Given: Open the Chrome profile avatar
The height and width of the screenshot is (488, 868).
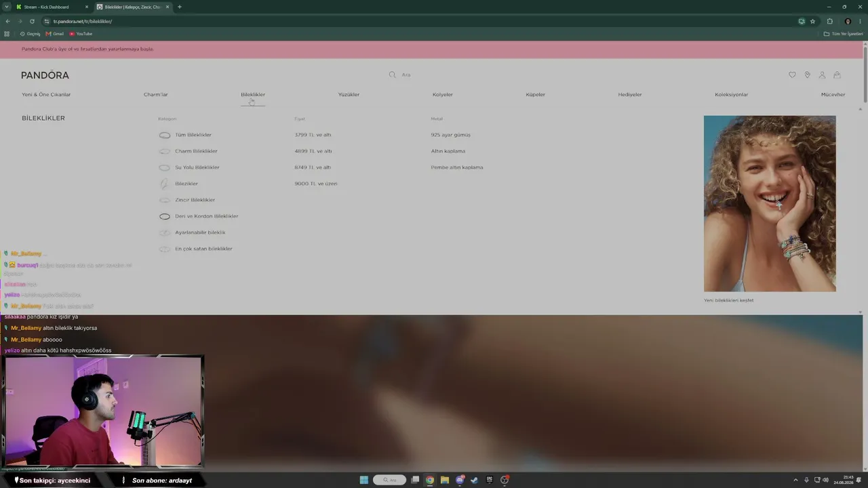Looking at the screenshot, I should [848, 21].
